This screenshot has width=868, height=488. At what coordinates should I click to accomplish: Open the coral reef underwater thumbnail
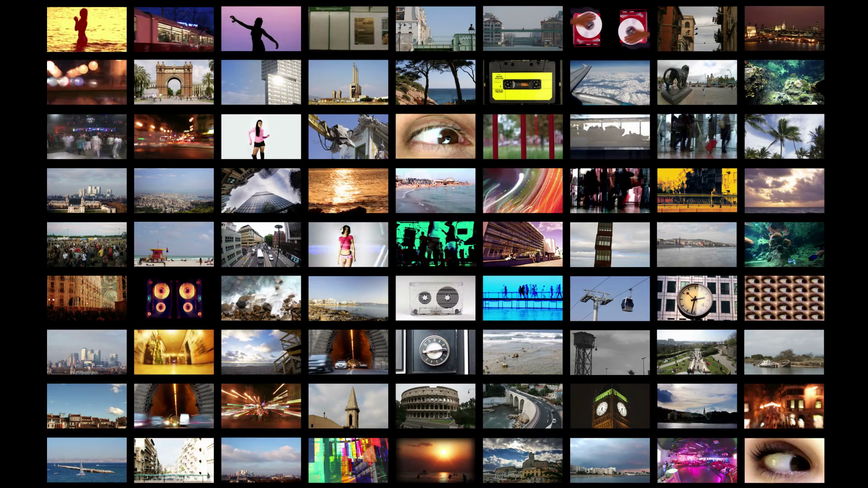coord(783,82)
